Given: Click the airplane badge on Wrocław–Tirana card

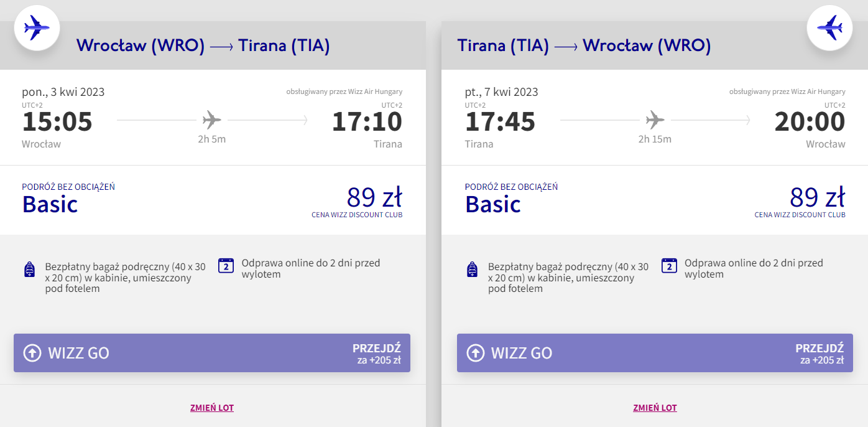Looking at the screenshot, I should tap(36, 27).
